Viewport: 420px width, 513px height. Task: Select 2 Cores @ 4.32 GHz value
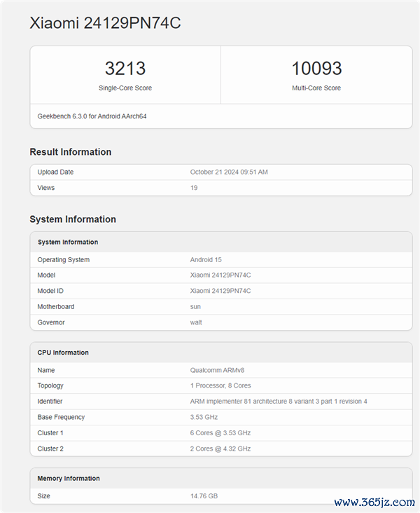pyautogui.click(x=220, y=449)
